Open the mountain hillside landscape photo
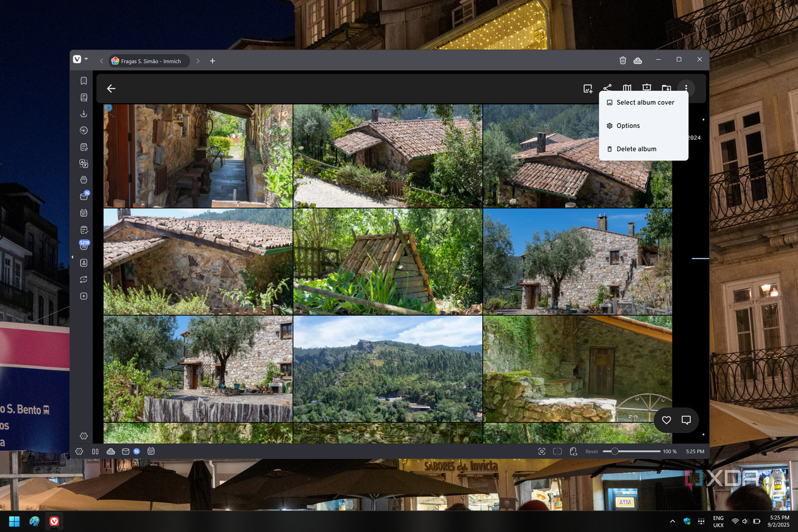This screenshot has width=798, height=532. 388,369
